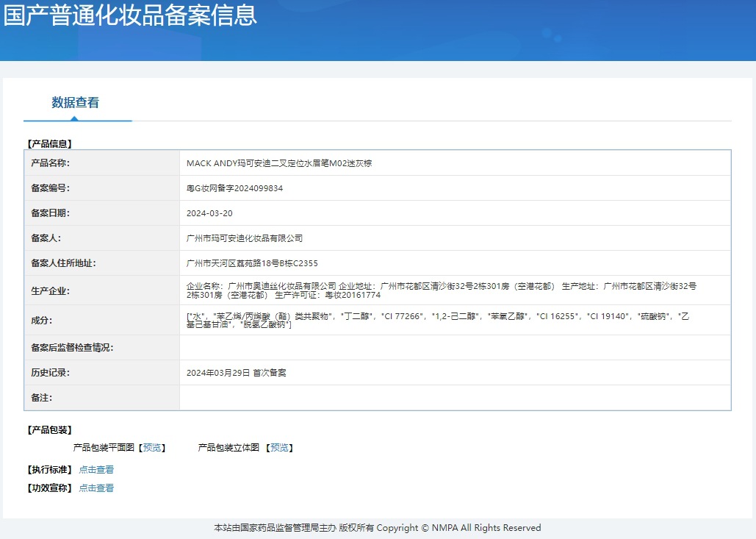Select the 备案后监督检查情况 label cell
756x539 pixels.
[x=101, y=347]
